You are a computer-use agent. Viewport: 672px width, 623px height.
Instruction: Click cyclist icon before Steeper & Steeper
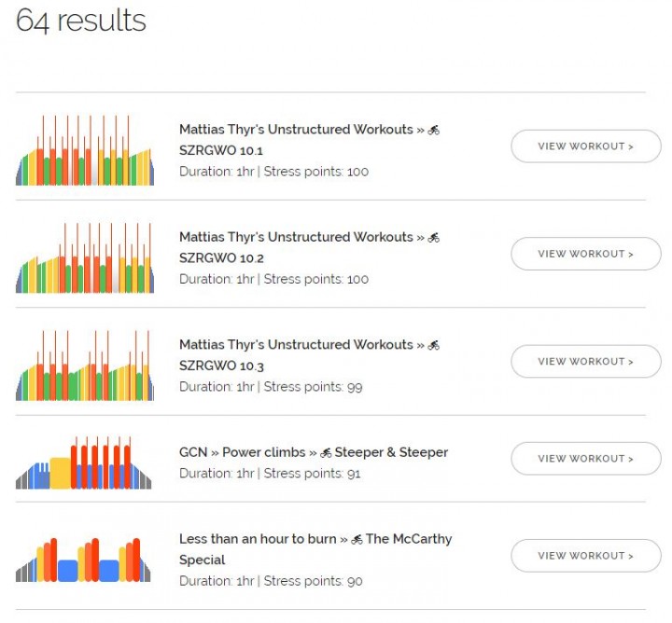pos(326,452)
